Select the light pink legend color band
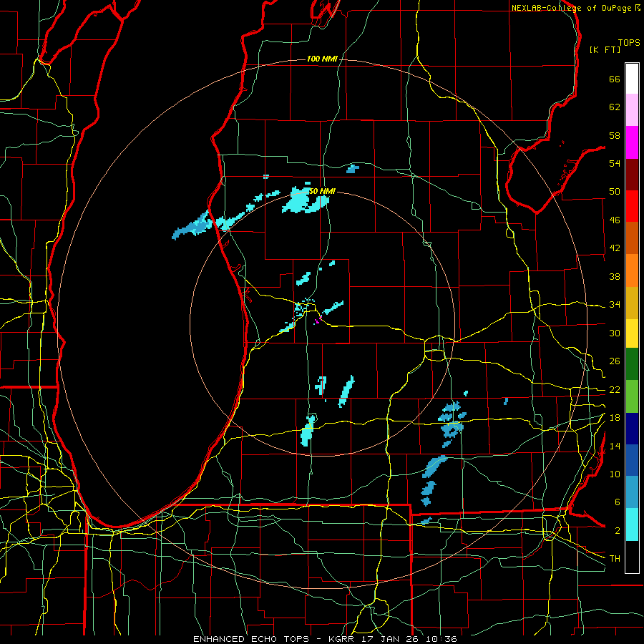The image size is (644, 644). 632,110
